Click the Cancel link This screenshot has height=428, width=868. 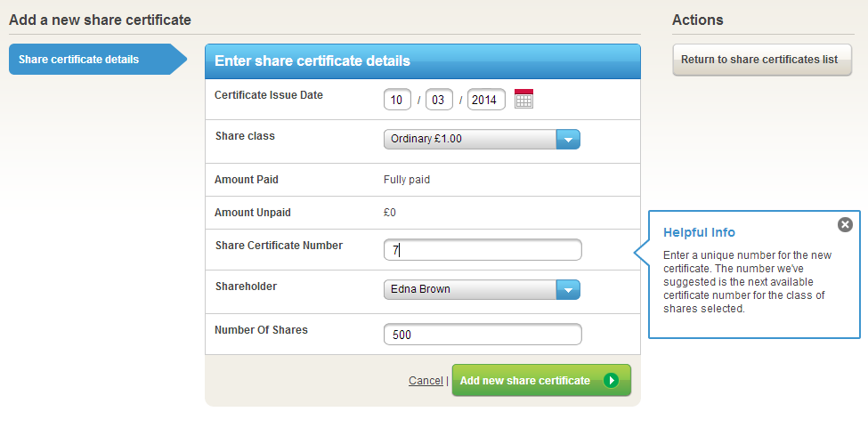pyautogui.click(x=426, y=381)
